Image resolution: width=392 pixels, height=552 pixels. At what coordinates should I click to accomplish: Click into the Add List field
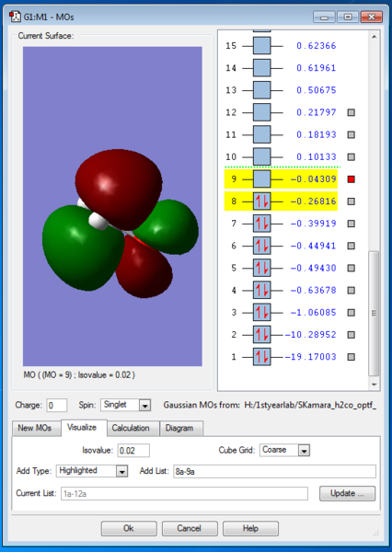pyautogui.click(x=274, y=471)
